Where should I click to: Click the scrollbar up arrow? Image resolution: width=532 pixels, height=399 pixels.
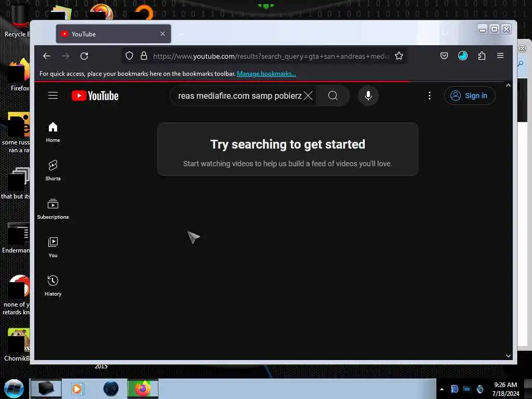508,86
